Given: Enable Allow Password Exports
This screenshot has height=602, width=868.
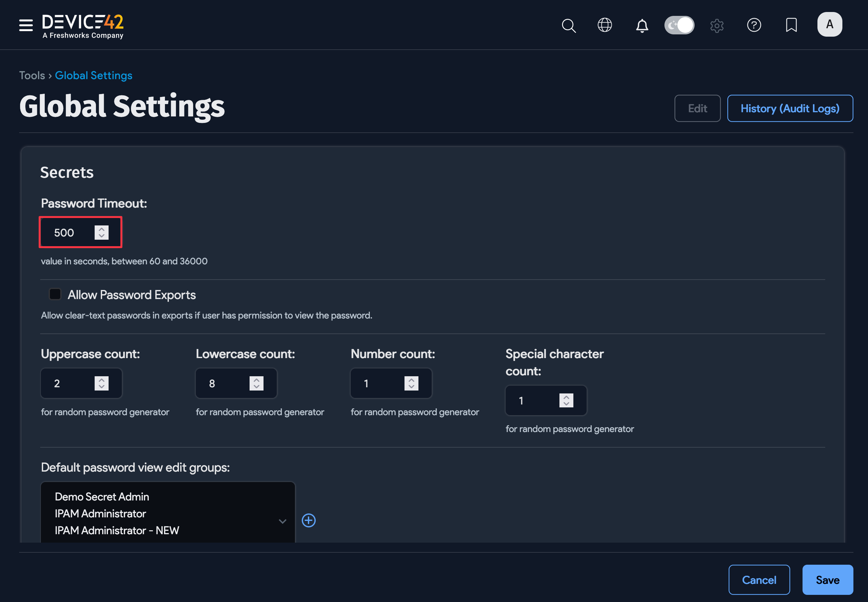Looking at the screenshot, I should pos(55,294).
